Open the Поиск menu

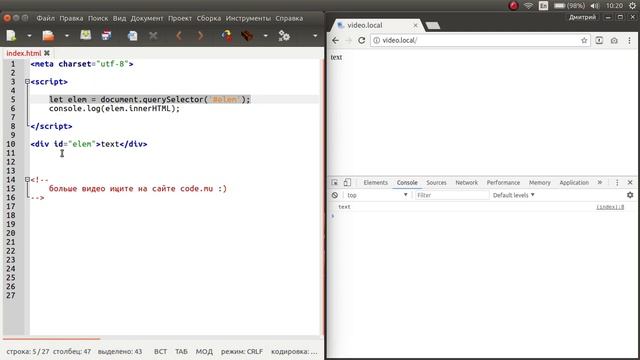click(x=98, y=18)
